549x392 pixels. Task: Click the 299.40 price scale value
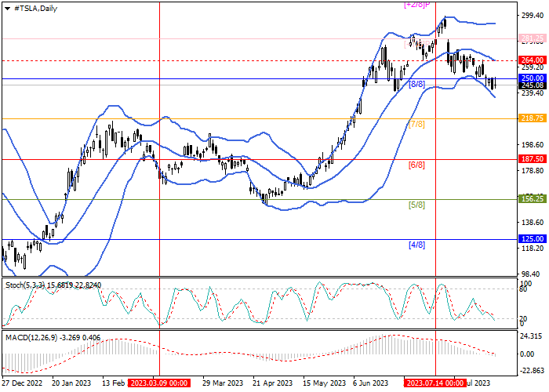[533, 16]
